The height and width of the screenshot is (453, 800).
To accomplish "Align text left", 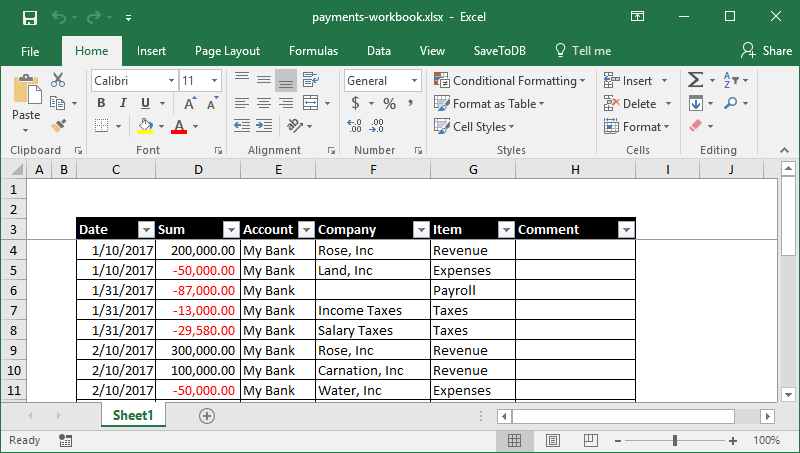I will tap(242, 103).
